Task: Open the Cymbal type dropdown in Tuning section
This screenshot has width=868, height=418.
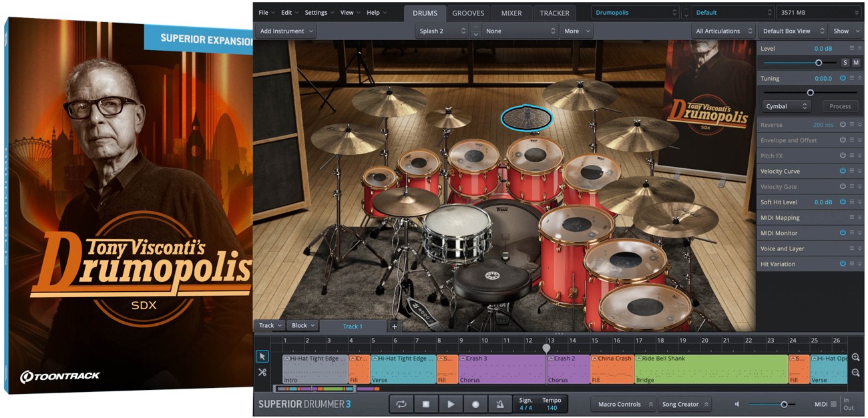Action: click(x=786, y=106)
